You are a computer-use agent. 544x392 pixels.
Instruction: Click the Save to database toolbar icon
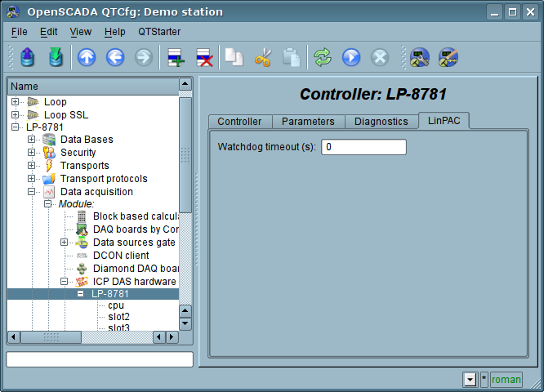tap(56, 57)
